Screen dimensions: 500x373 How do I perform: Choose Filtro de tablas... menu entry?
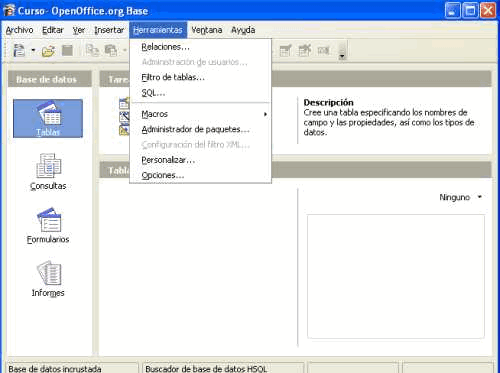201,77
